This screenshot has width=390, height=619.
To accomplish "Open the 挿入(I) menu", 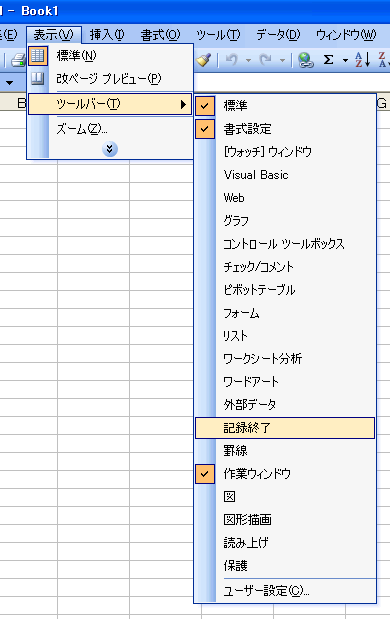I will (107, 35).
